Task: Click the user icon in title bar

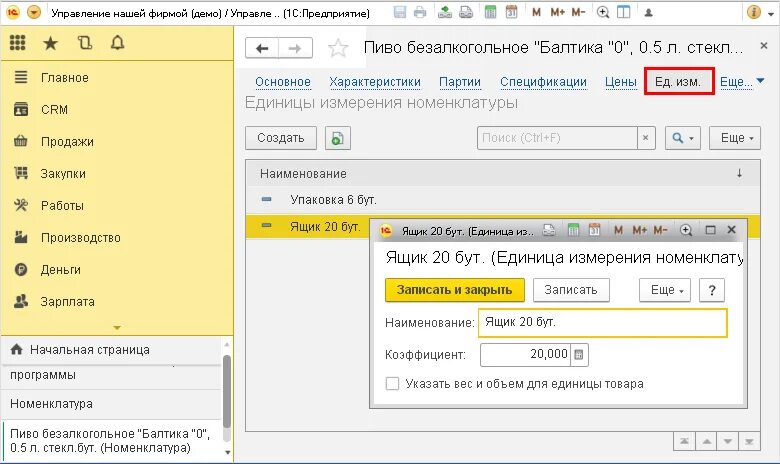Action: click(648, 13)
